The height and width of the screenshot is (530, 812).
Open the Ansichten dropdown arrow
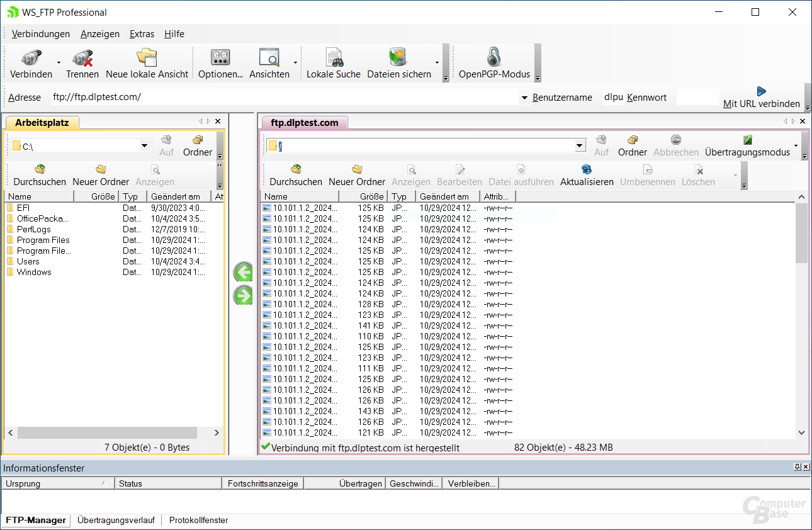point(295,62)
